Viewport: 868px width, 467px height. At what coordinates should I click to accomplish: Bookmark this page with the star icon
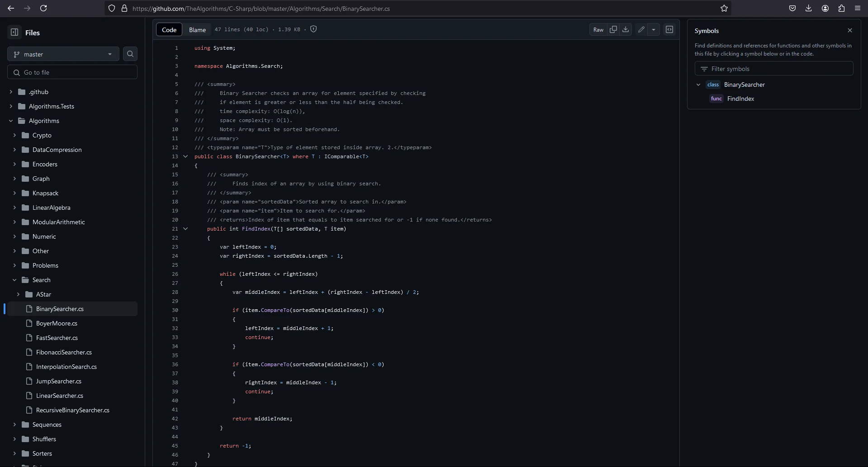click(x=724, y=8)
